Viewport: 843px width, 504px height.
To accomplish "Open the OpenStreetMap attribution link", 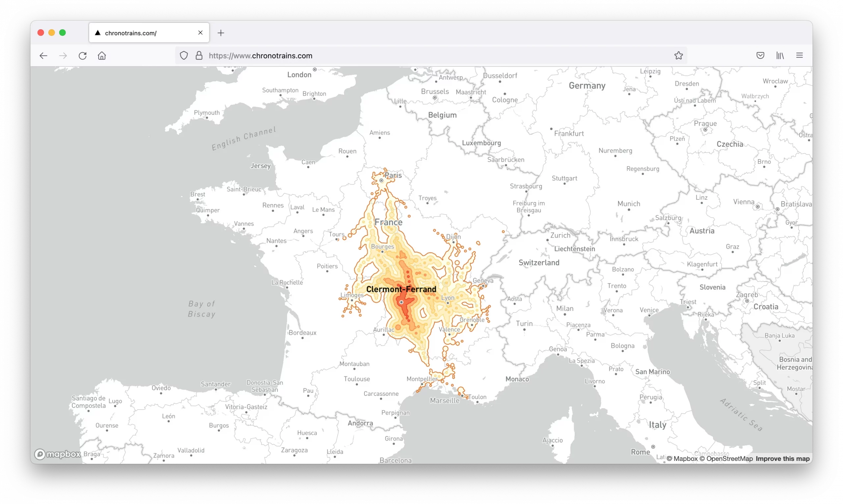I will (x=726, y=459).
